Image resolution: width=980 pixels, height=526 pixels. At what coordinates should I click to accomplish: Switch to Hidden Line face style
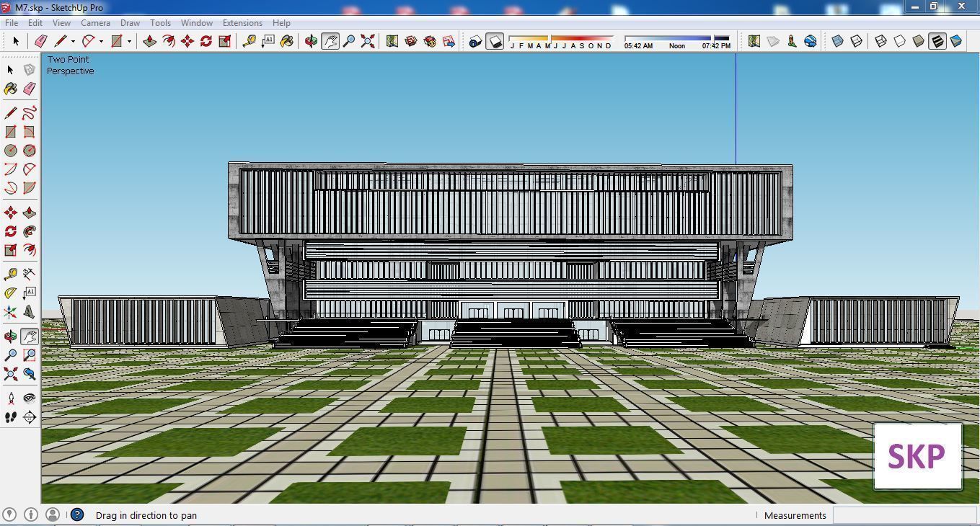(x=900, y=41)
